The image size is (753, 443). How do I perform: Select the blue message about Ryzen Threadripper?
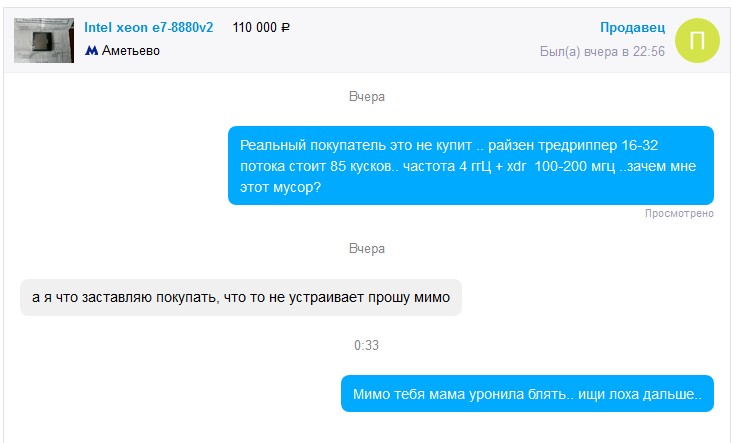click(471, 166)
